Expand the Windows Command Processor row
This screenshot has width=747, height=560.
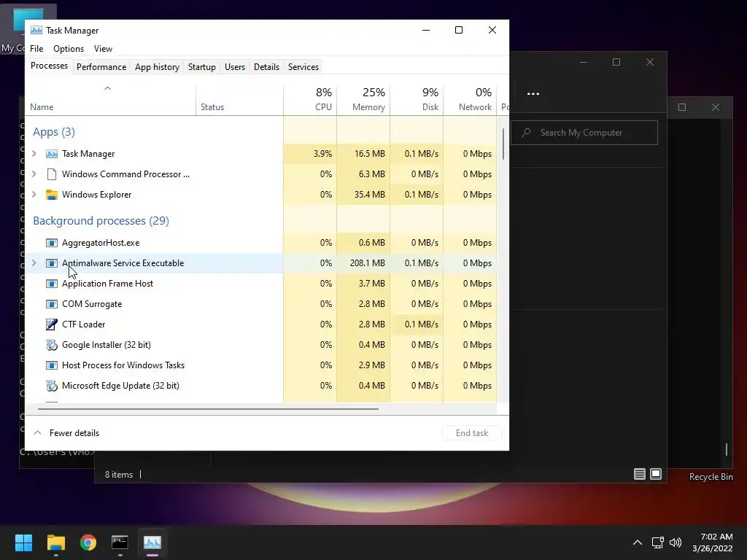tap(34, 174)
